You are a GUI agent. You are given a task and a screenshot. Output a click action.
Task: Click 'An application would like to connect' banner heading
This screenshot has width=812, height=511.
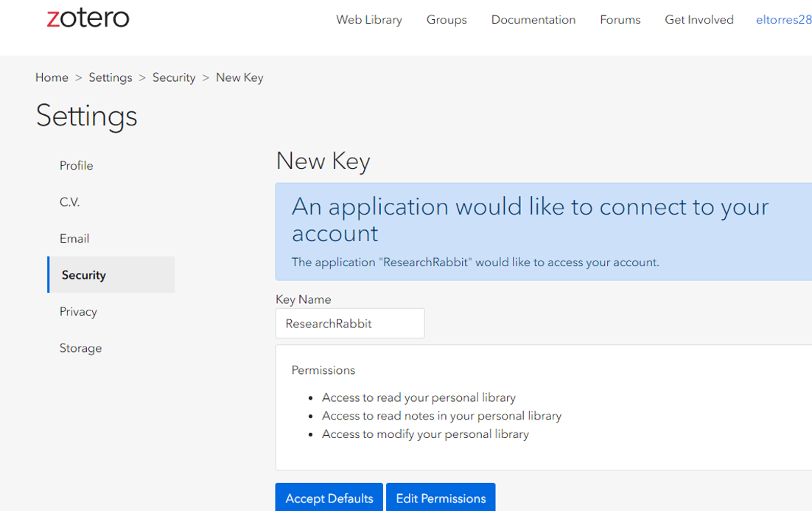point(530,220)
